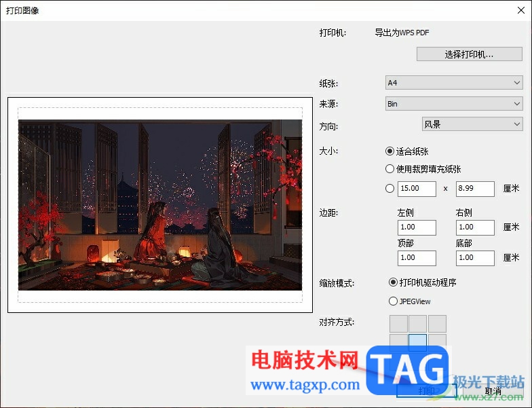532x408 pixels.
Task: Click the 顶部 top margin field
Action: [x=417, y=258]
